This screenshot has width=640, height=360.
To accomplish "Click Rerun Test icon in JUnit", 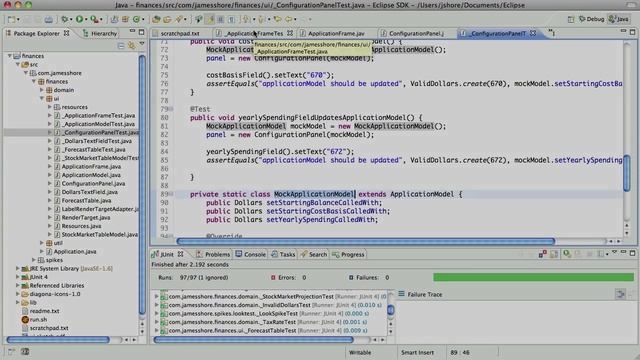I will pyautogui.click(x=567, y=254).
